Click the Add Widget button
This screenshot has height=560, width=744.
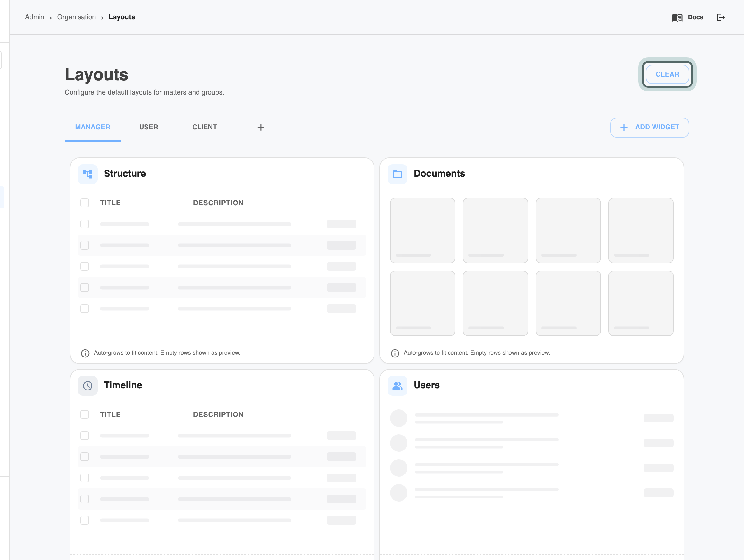click(x=649, y=128)
